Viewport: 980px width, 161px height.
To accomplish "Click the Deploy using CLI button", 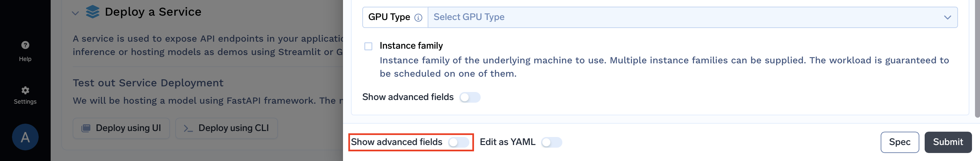I will pos(226,128).
